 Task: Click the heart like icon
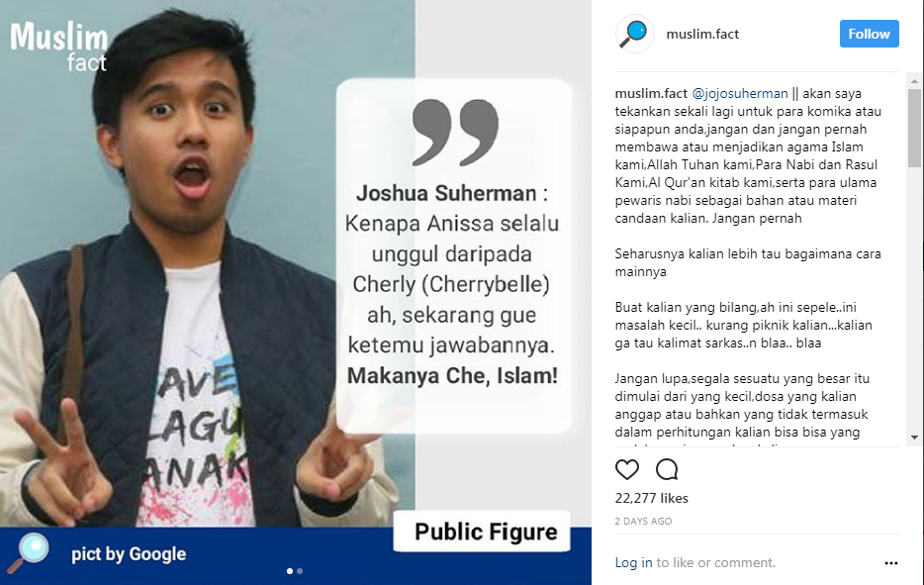[x=626, y=469]
